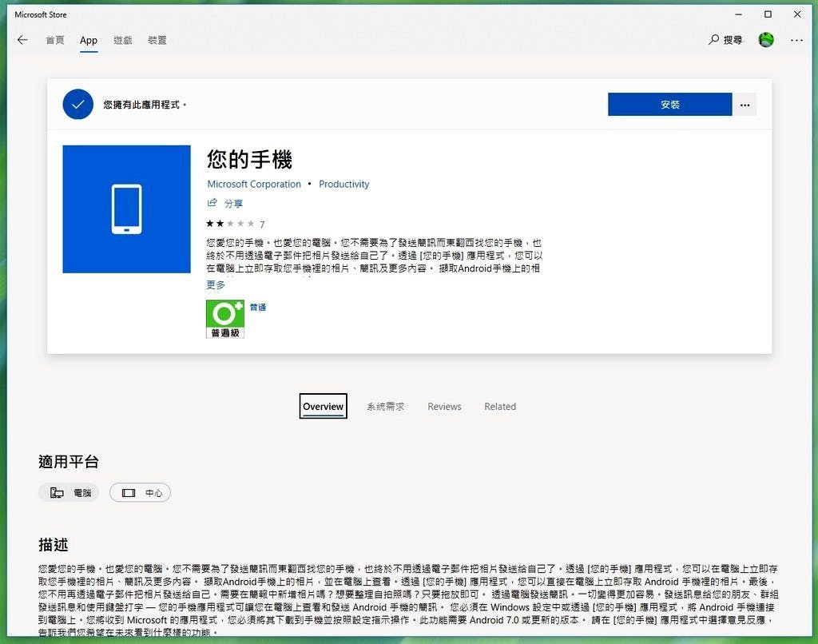Click the 您擁有此應用程式 status text

[x=144, y=105]
